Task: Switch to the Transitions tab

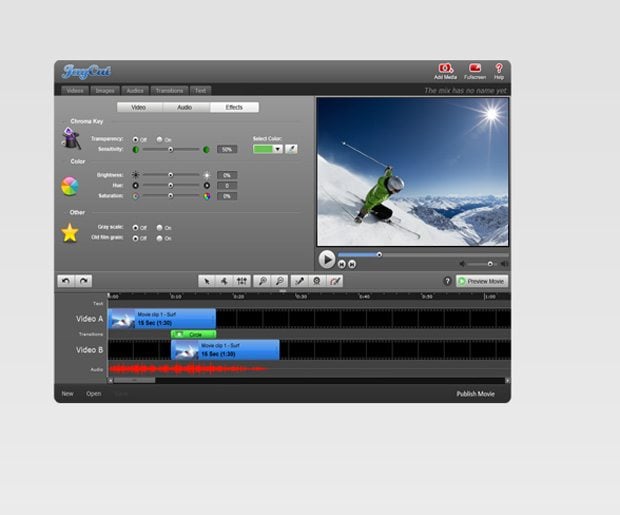Action: (169, 90)
